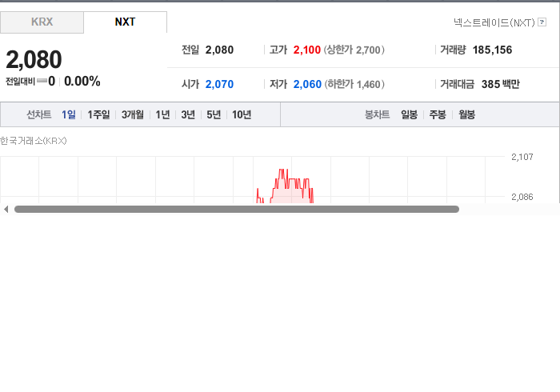This screenshot has width=560, height=392.
Task: Show the 월봉 monthly candlestick chart
Action: pyautogui.click(x=466, y=114)
